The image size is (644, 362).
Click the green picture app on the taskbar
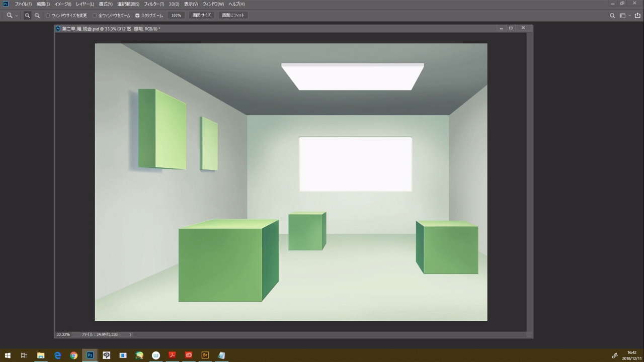tap(139, 355)
